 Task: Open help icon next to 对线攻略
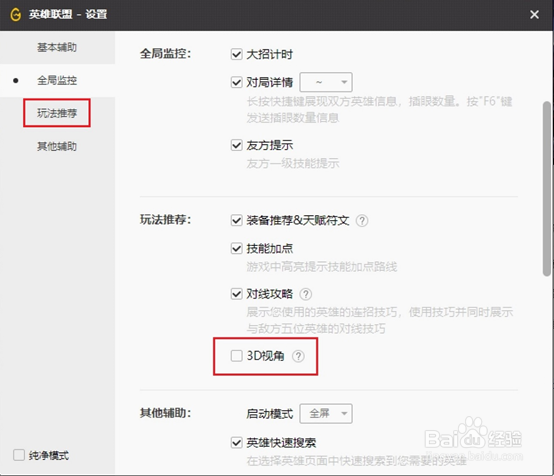(x=306, y=294)
